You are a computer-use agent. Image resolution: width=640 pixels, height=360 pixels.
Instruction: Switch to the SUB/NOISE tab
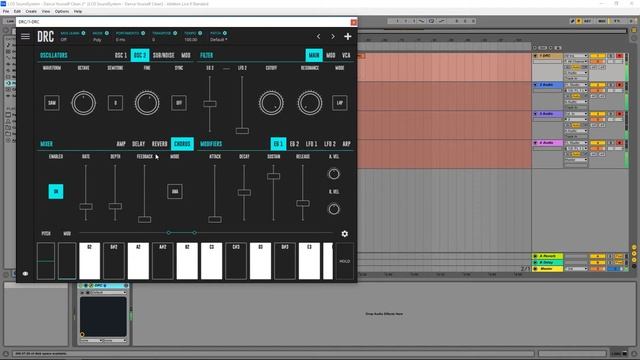pyautogui.click(x=163, y=55)
